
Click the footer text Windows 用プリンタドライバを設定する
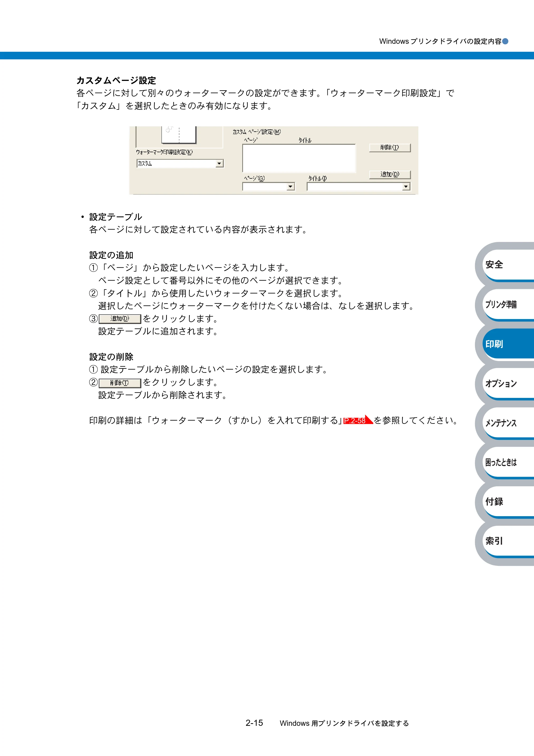click(x=344, y=723)
